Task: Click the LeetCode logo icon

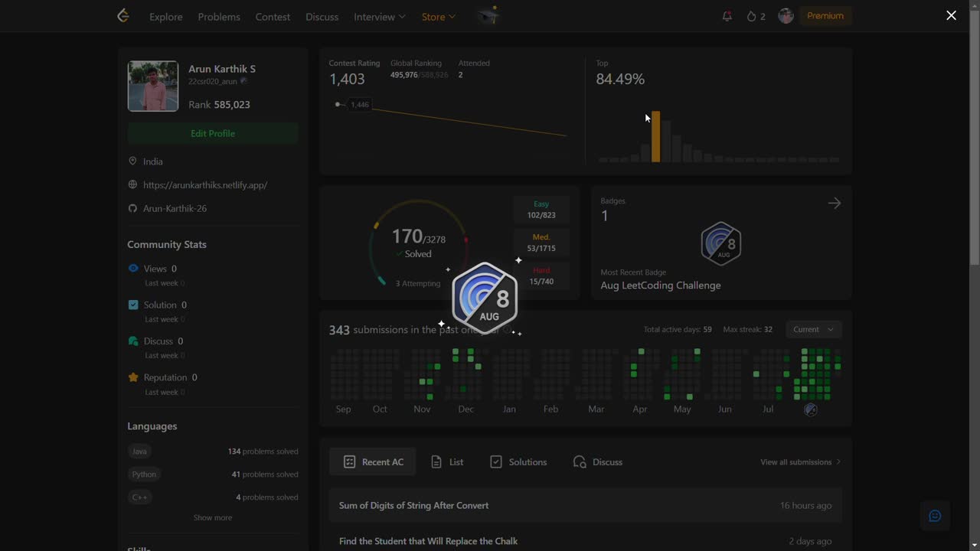Action: [x=122, y=16]
